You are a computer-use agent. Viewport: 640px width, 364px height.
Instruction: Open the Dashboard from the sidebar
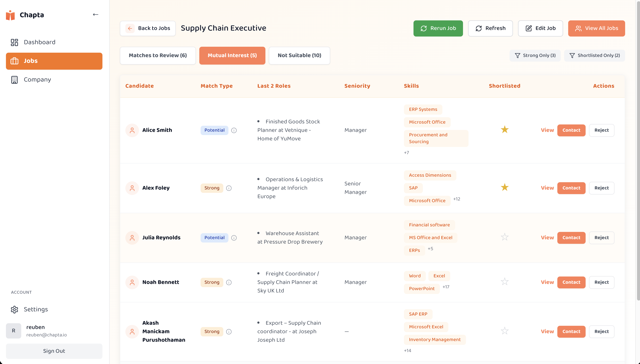point(40,42)
